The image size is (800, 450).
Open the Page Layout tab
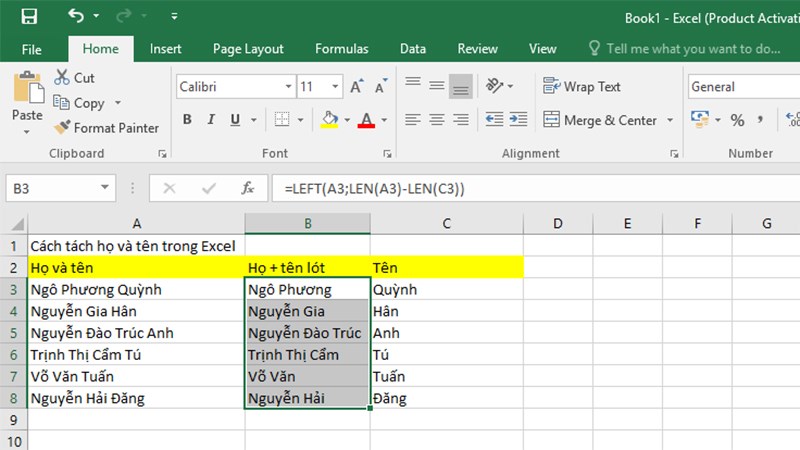click(x=248, y=49)
